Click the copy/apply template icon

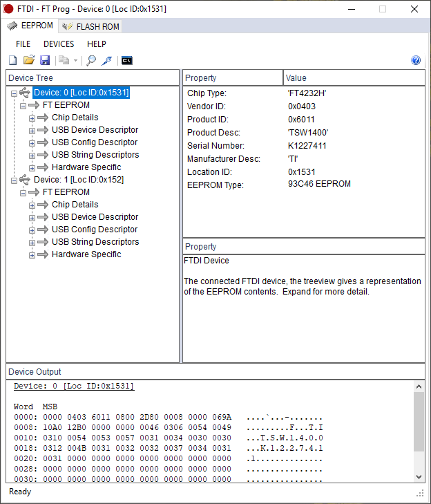64,60
